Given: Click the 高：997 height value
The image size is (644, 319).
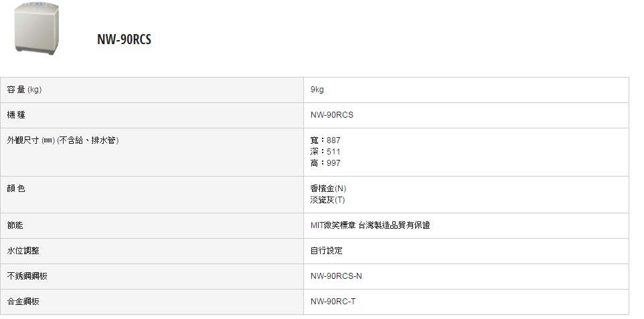Looking at the screenshot, I should pos(325,163).
